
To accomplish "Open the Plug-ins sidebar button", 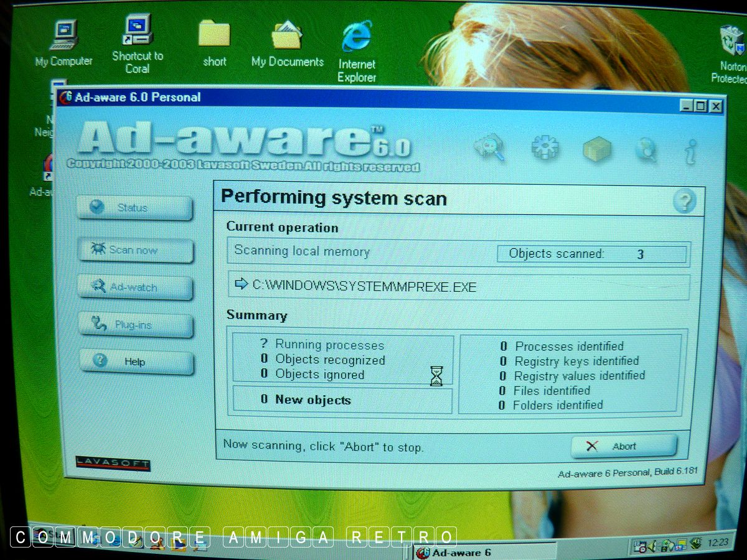I will coord(135,325).
